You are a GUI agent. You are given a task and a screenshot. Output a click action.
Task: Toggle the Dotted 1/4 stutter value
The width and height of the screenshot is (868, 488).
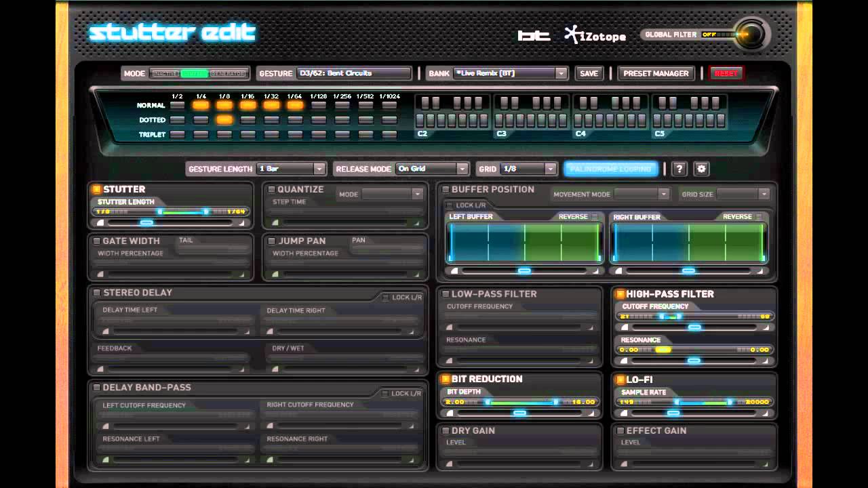tap(201, 120)
